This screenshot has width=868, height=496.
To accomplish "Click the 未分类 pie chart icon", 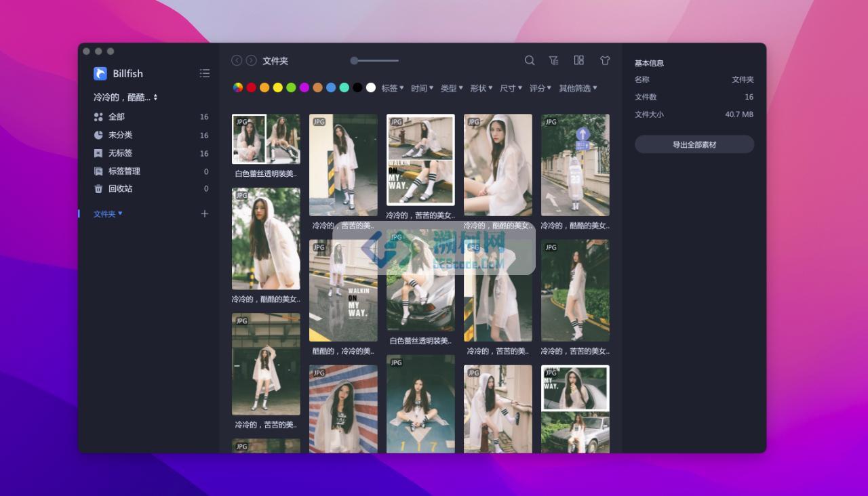I will (x=98, y=136).
